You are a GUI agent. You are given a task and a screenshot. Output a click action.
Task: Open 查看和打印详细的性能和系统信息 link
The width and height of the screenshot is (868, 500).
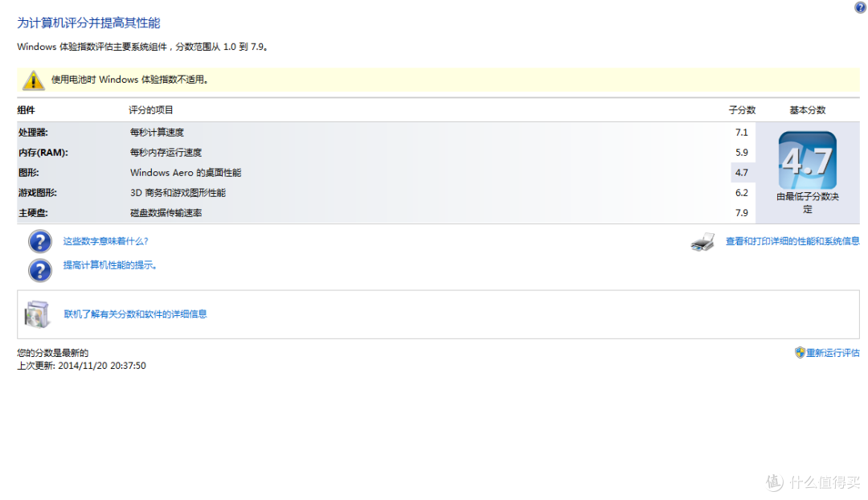tap(792, 241)
